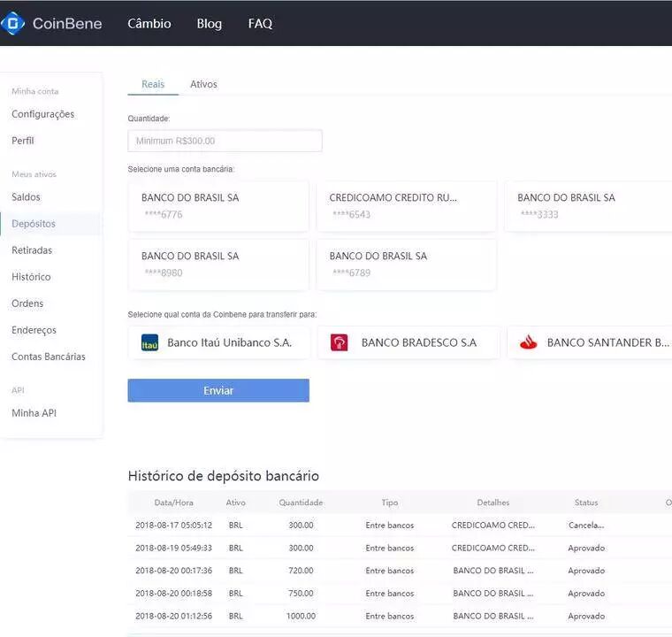Click the Tipo column header
Screen dimensions: 672x637
[x=390, y=503]
